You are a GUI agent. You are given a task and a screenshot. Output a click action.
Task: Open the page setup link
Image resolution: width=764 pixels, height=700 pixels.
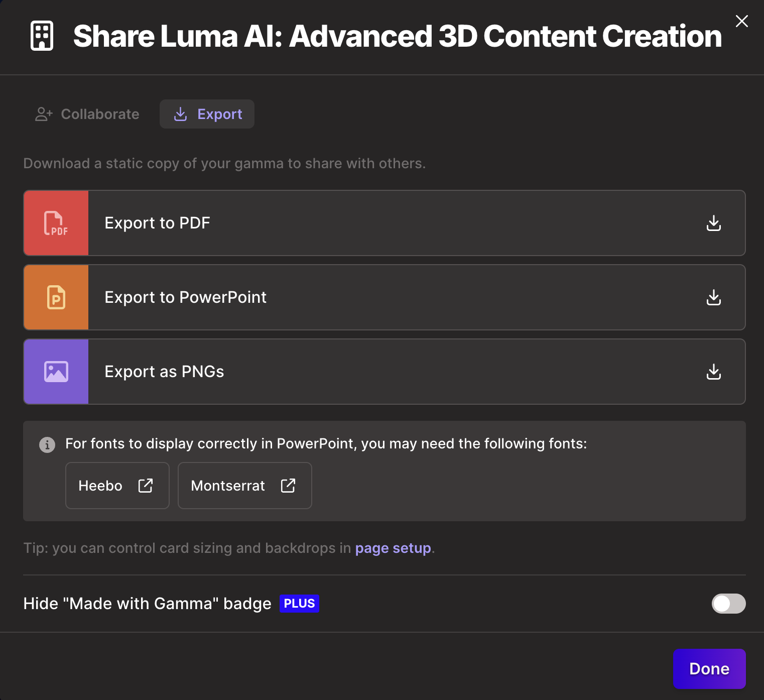click(394, 548)
